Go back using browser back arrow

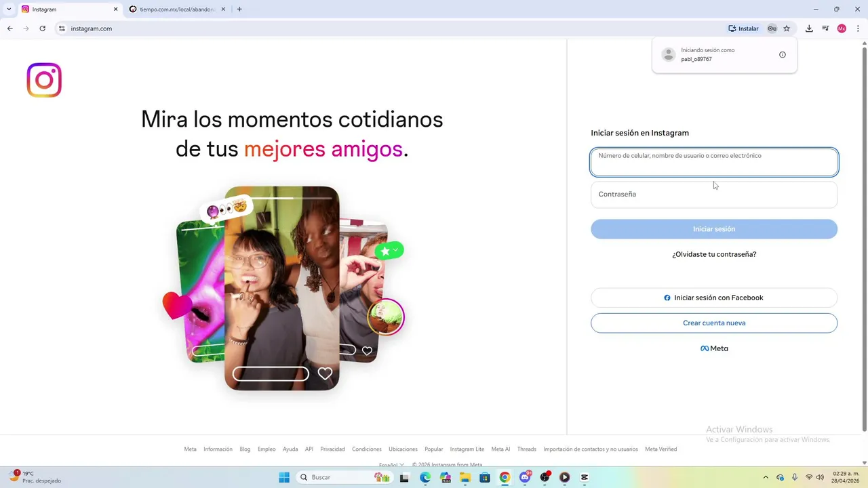pos(9,28)
